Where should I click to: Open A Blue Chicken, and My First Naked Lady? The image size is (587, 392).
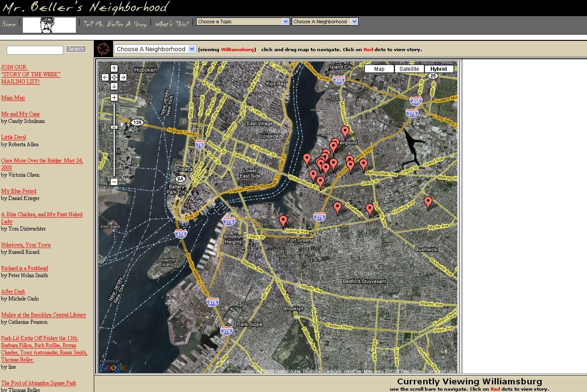pos(42,218)
